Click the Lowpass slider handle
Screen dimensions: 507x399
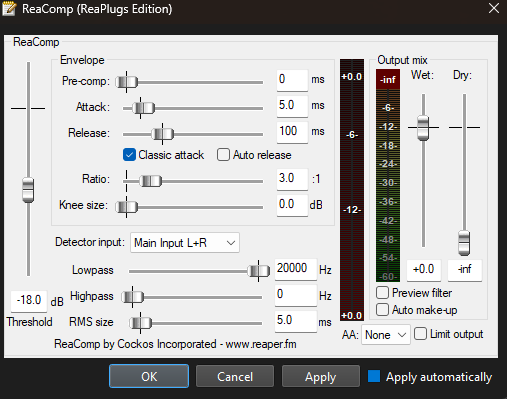point(259,271)
